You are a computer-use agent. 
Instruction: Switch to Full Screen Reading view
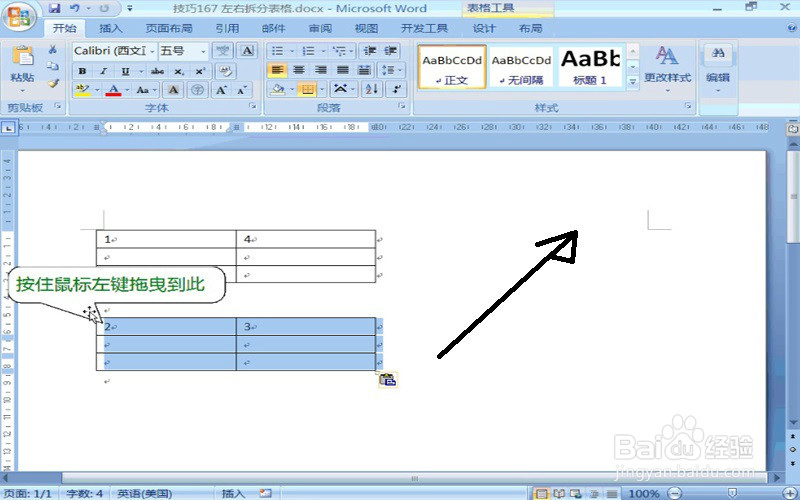559,493
